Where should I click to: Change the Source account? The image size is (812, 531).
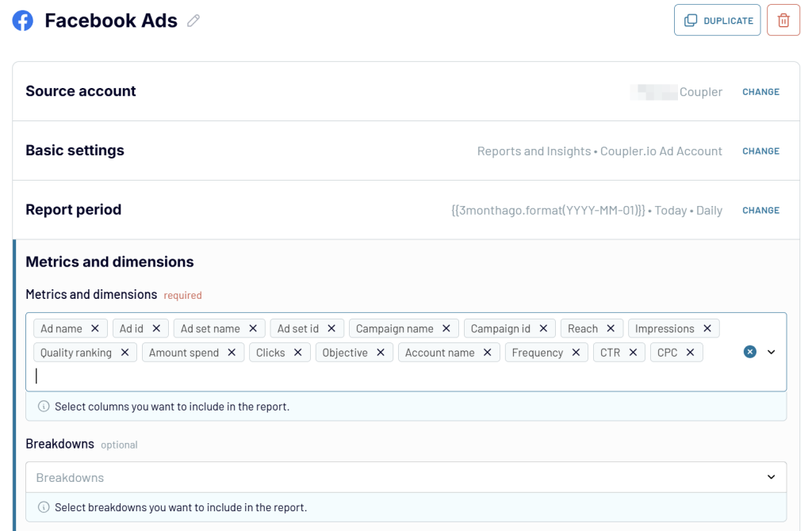tap(760, 92)
